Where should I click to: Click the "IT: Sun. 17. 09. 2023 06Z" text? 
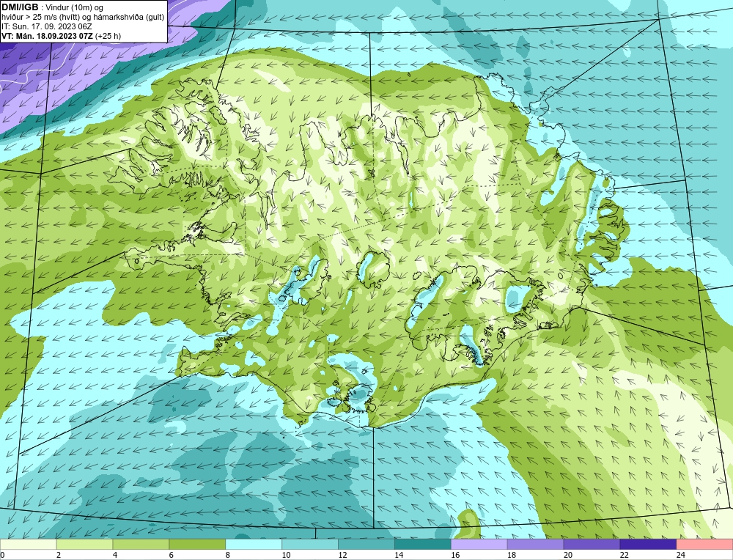click(47, 26)
